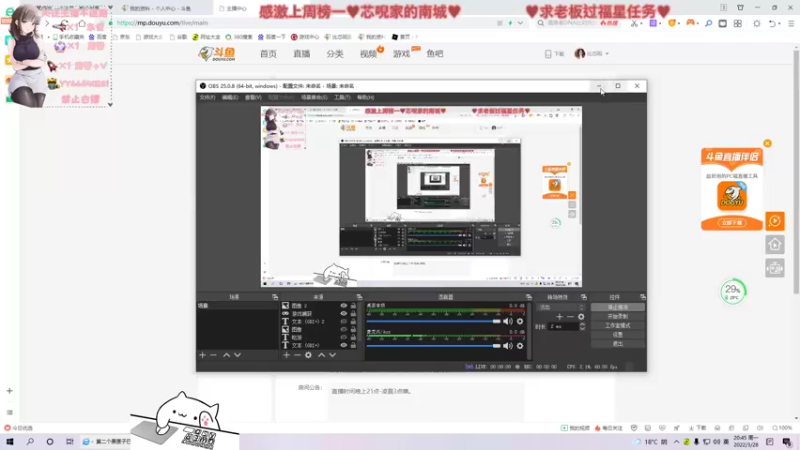Image resolution: width=800 pixels, height=450 pixels.
Task: Toggle eye visibility for first source 图像 2
Action: [343, 306]
